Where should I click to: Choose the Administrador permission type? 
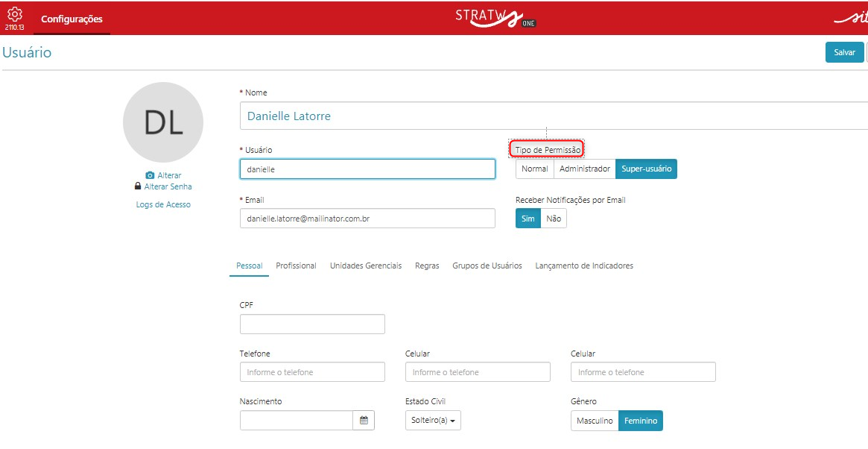[x=585, y=169]
